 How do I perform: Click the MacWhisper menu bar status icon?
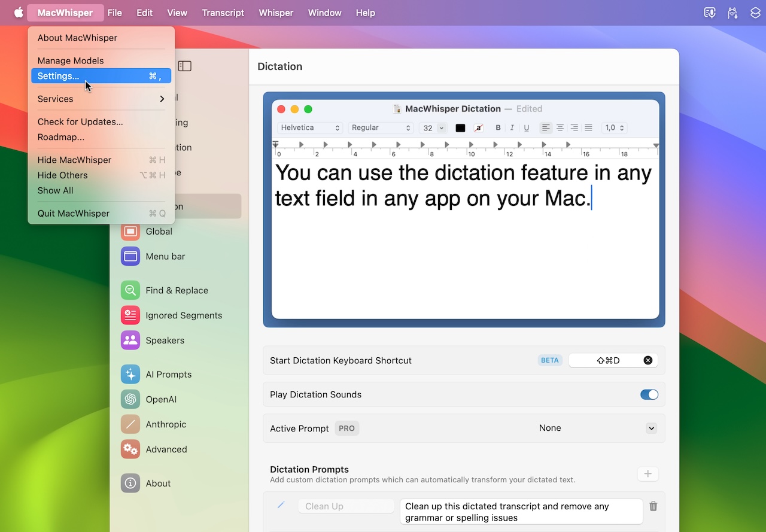tap(710, 13)
